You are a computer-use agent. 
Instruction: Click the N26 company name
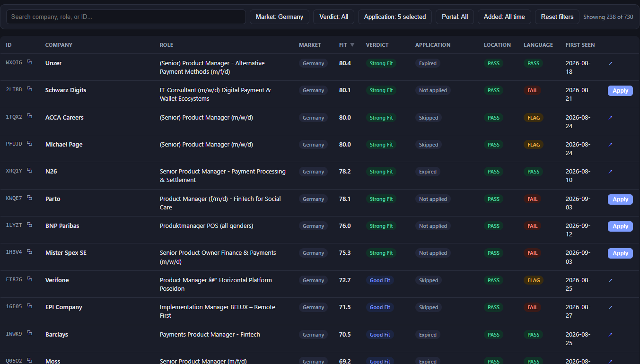51,172
